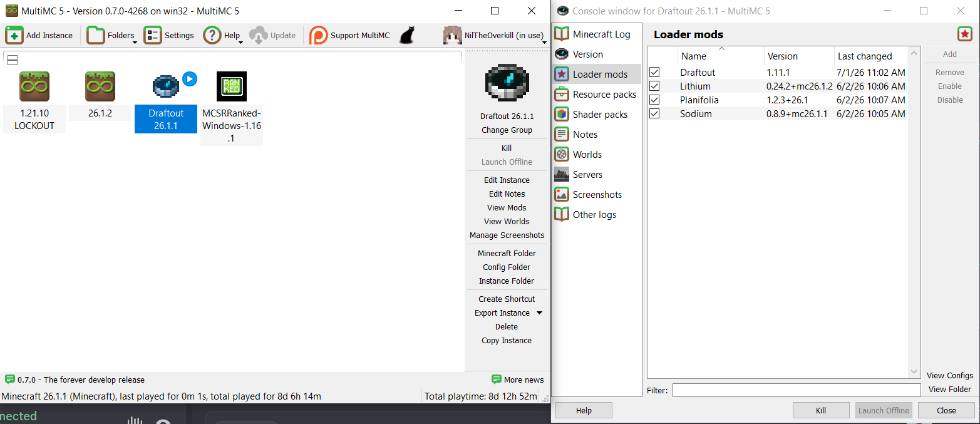Click View Configs in the Loader mods page

pyautogui.click(x=950, y=376)
